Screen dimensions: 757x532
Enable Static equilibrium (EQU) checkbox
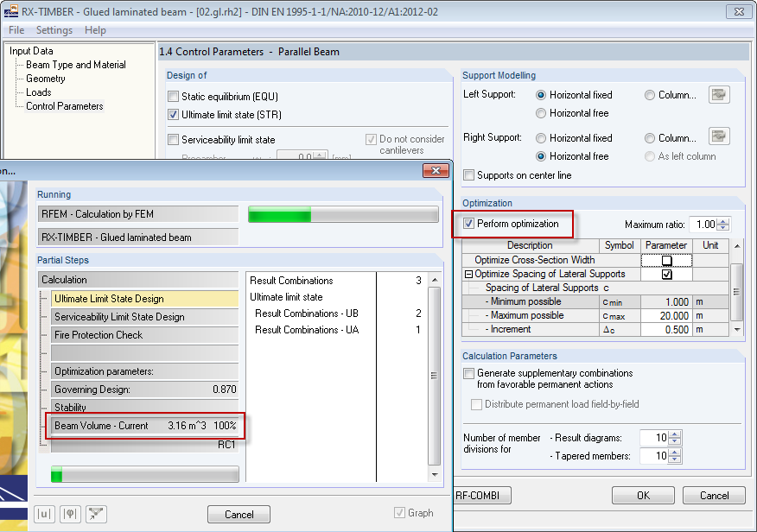[x=174, y=97]
